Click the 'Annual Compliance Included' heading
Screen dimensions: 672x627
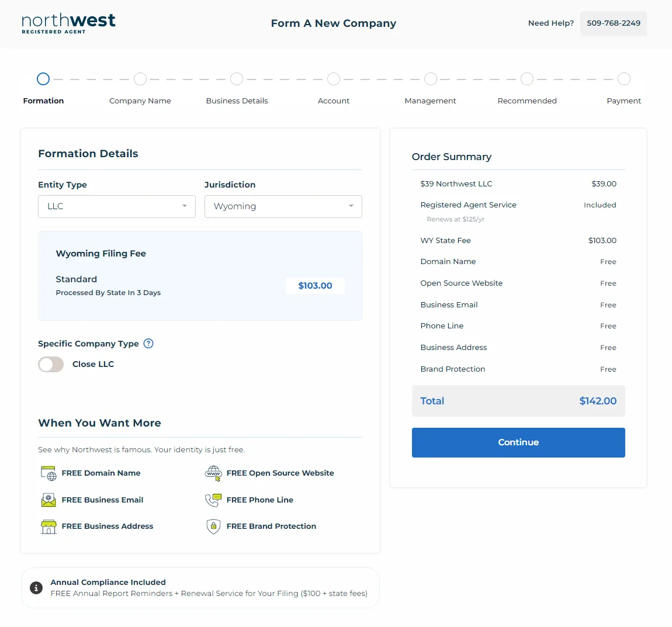click(x=108, y=583)
